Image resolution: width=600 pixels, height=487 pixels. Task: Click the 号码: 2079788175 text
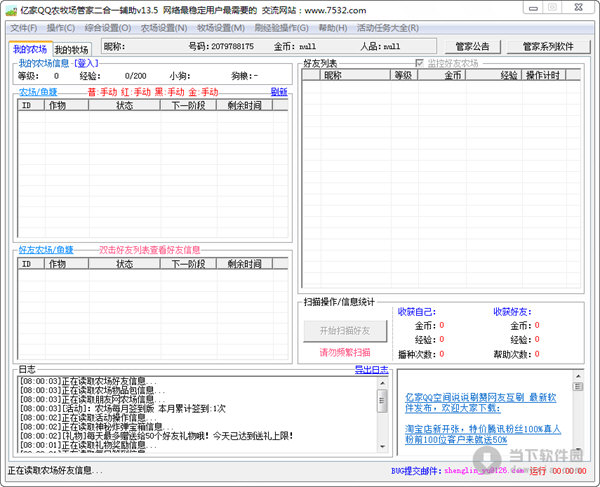pyautogui.click(x=221, y=47)
